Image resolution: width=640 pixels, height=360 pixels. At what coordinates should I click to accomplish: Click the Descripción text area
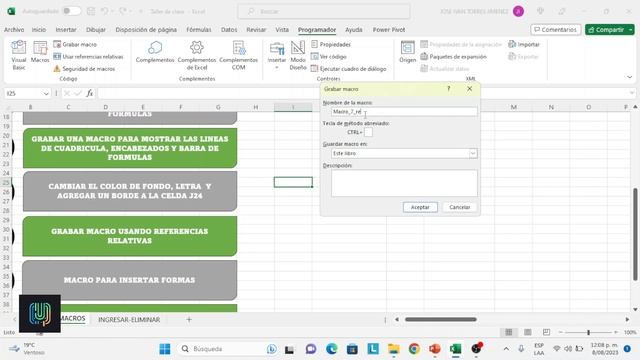click(x=404, y=183)
